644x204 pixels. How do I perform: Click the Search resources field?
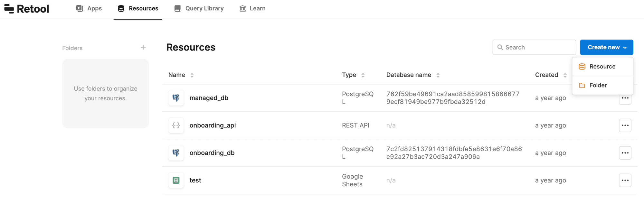pyautogui.click(x=534, y=47)
